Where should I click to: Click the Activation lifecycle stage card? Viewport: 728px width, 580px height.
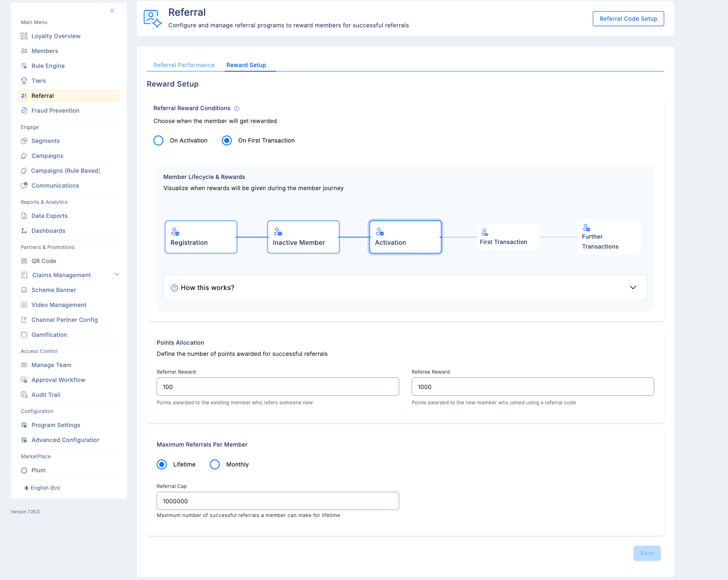point(405,237)
